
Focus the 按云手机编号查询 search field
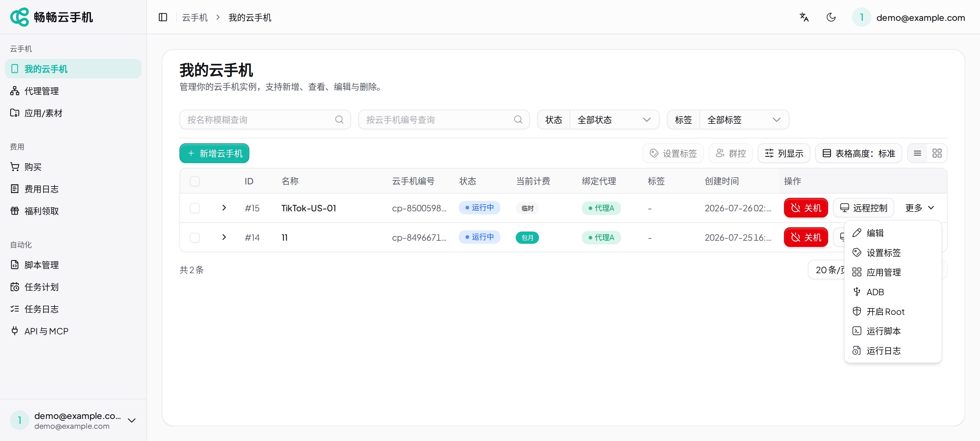pos(443,120)
